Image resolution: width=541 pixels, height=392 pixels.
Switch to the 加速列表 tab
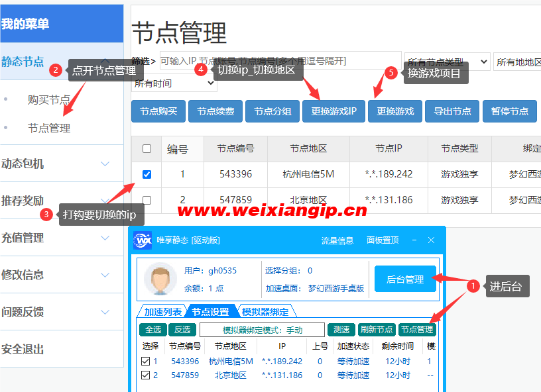click(x=163, y=312)
